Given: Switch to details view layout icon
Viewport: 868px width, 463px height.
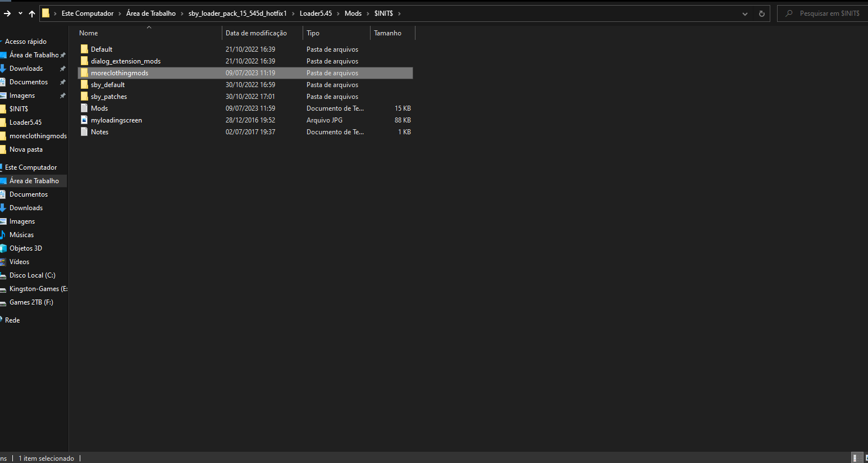Looking at the screenshot, I should coord(856,458).
